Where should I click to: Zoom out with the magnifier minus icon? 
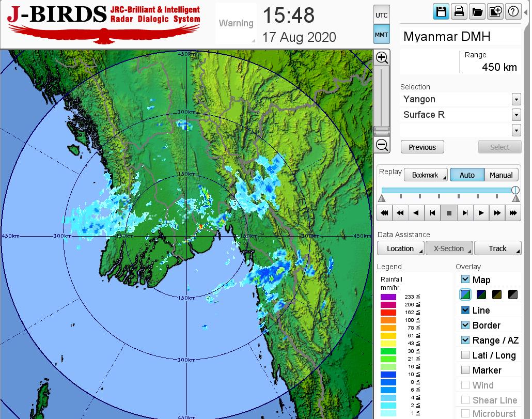coord(382,145)
